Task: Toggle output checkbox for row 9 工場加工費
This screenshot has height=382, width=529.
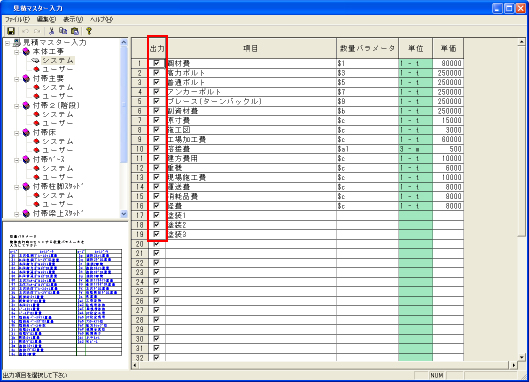Action: pyautogui.click(x=156, y=139)
